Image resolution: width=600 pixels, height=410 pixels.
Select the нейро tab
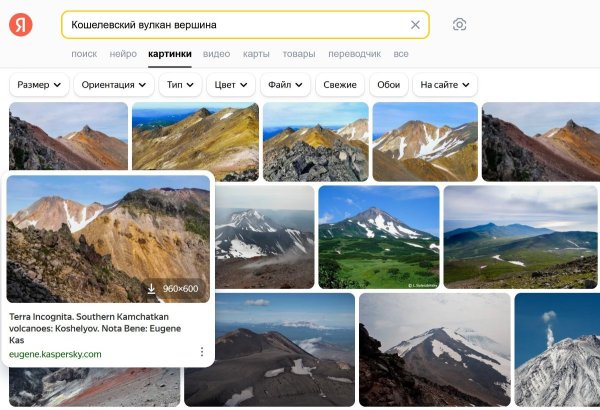click(123, 54)
